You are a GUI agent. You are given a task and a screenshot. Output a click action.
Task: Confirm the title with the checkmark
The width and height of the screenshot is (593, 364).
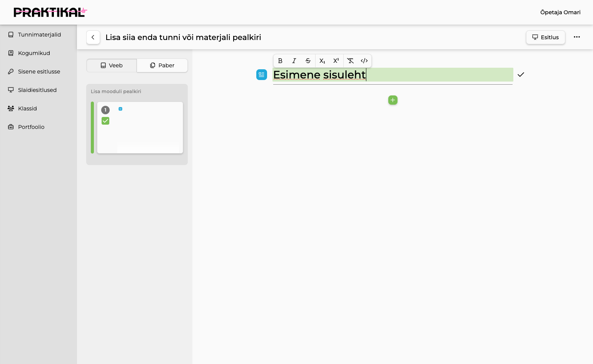(x=521, y=75)
